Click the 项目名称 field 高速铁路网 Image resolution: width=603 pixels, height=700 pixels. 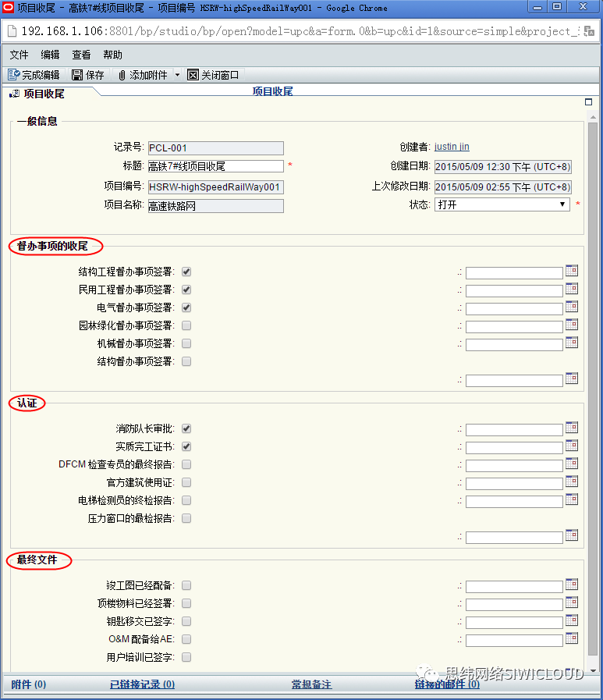[216, 206]
